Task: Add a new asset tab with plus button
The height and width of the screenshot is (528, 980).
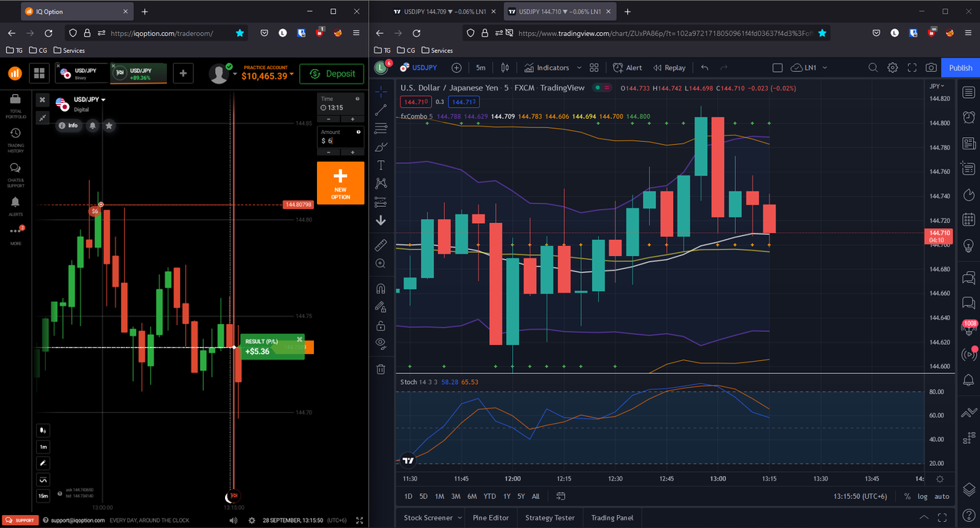Action: tap(182, 74)
